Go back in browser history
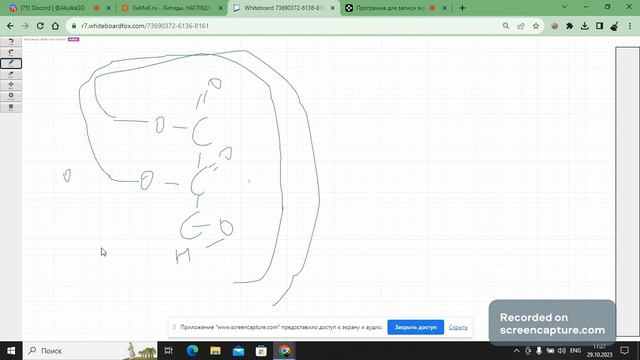Viewport: 640px width, 360px height. click(x=10, y=26)
